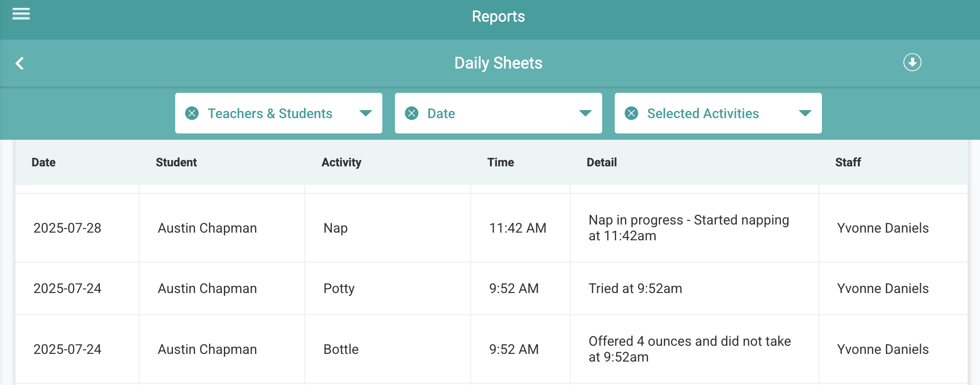This screenshot has height=385, width=980.
Task: Clear the Teachers & Students filter
Action: [x=192, y=113]
